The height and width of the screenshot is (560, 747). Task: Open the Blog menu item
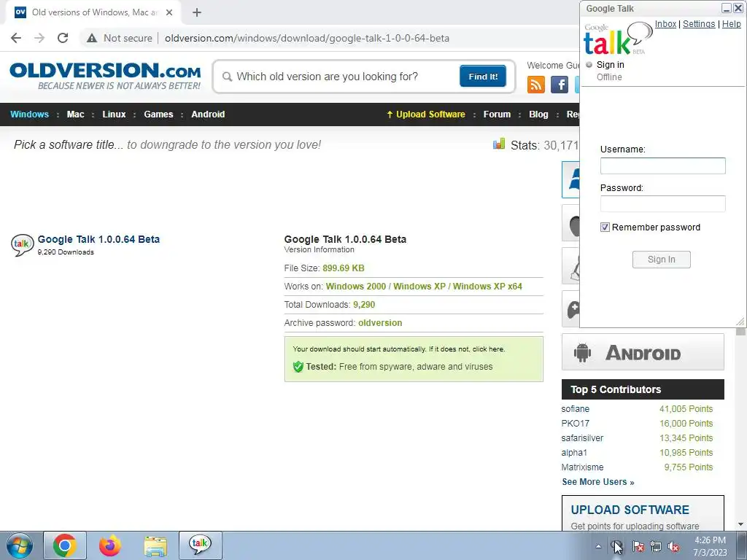click(x=538, y=114)
